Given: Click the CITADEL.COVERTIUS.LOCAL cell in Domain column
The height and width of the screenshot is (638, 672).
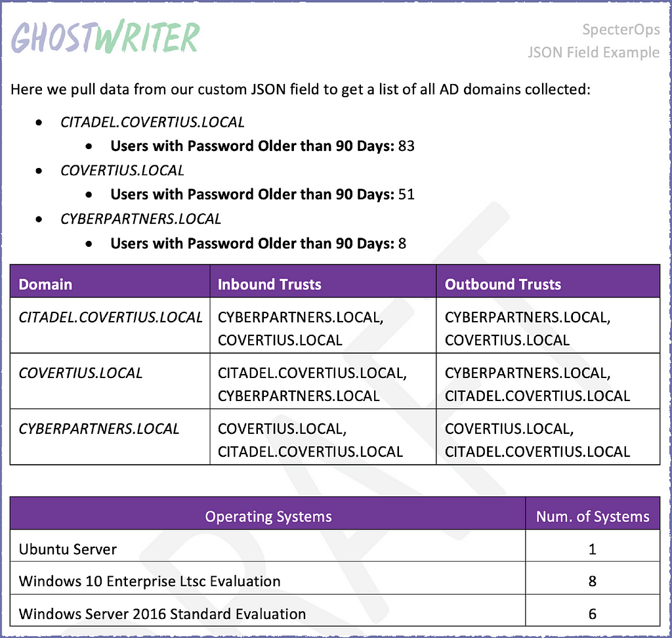Looking at the screenshot, I should tap(110, 326).
